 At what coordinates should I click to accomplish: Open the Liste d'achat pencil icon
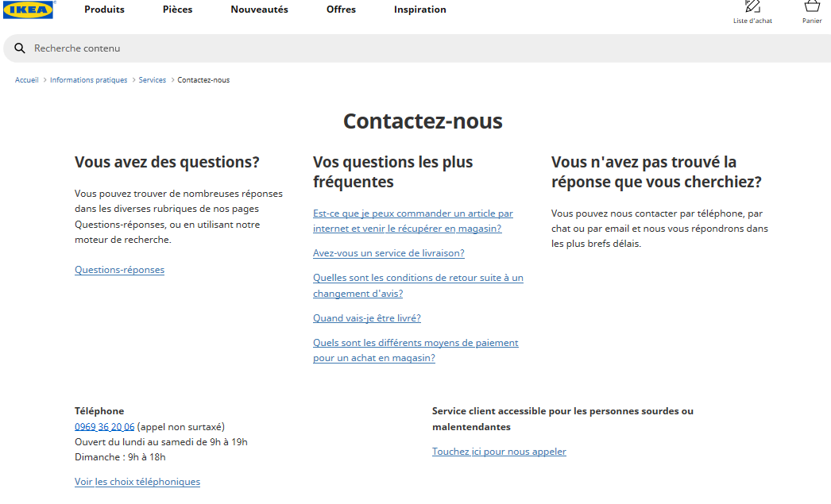pos(752,6)
